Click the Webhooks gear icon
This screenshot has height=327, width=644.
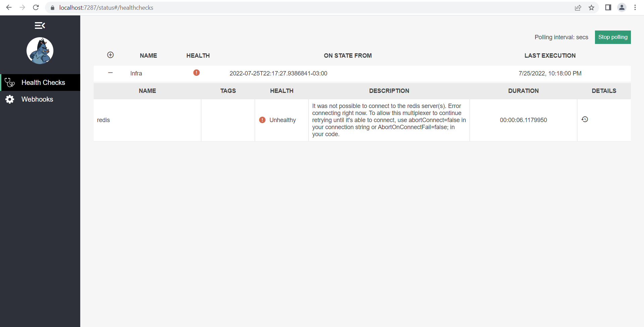click(10, 99)
